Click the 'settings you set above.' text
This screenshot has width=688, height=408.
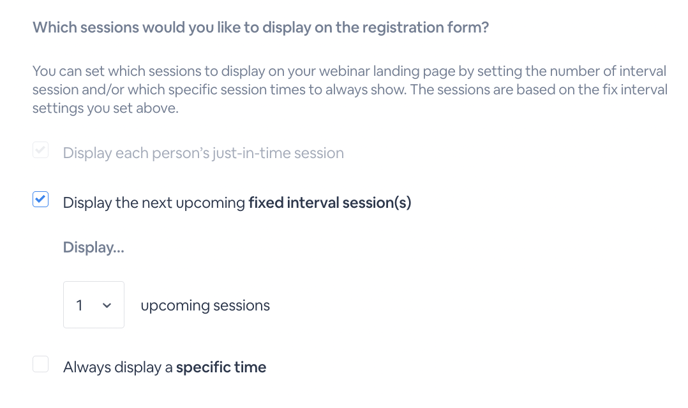105,108
